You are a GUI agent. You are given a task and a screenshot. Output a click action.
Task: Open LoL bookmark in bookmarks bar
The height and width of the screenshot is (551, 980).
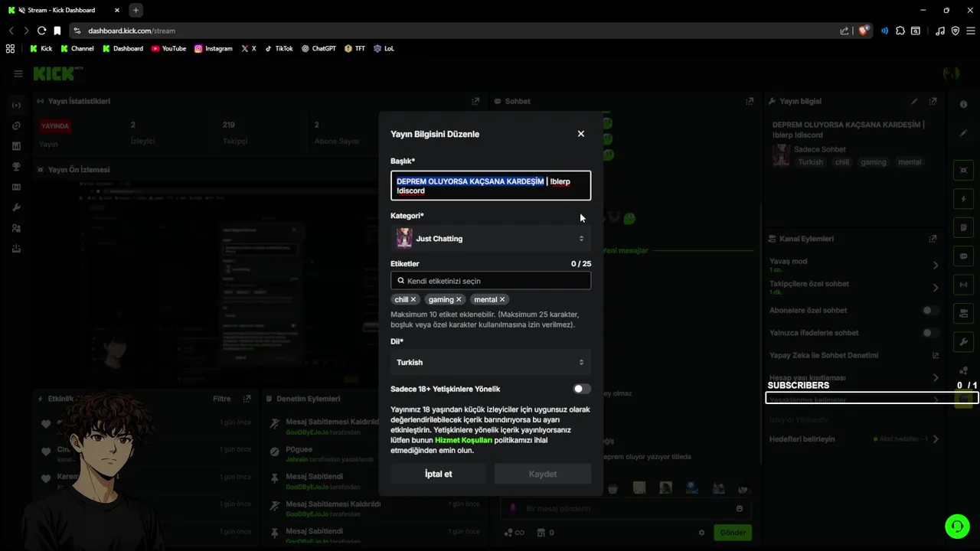tap(384, 48)
